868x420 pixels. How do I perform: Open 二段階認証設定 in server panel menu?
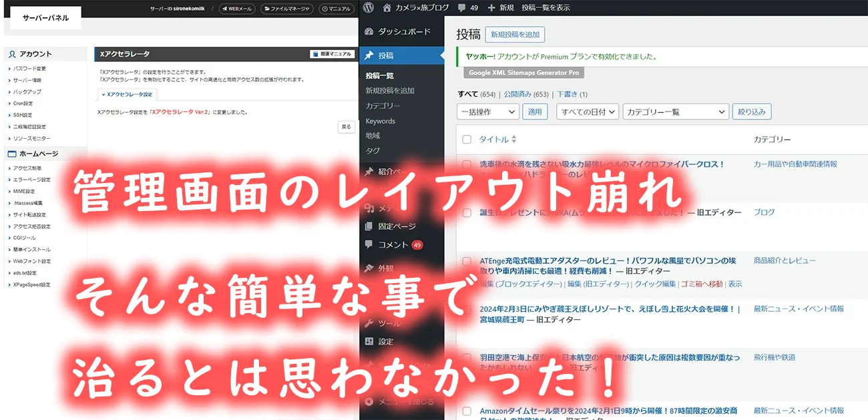pos(29,127)
